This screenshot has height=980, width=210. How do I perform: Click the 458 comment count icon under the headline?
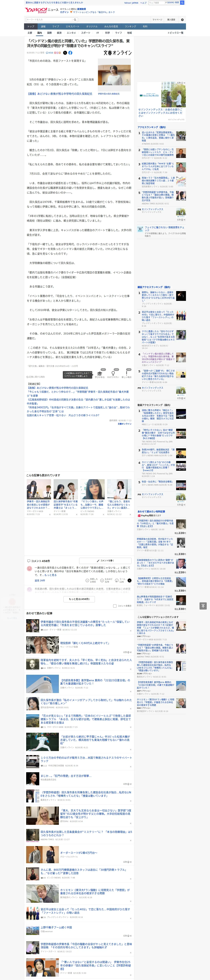[50, 53]
